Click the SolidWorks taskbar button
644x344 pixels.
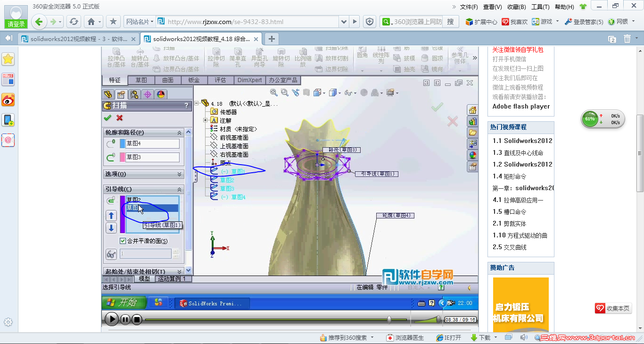coord(212,303)
